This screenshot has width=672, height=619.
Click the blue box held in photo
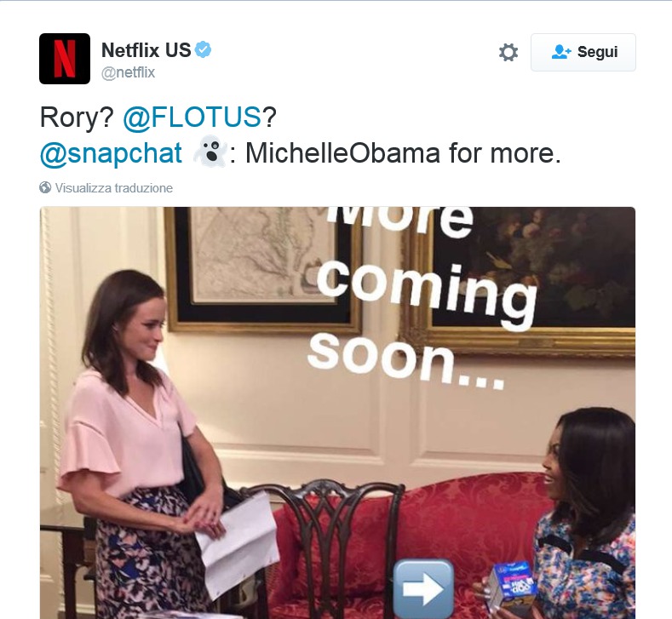pos(512,586)
